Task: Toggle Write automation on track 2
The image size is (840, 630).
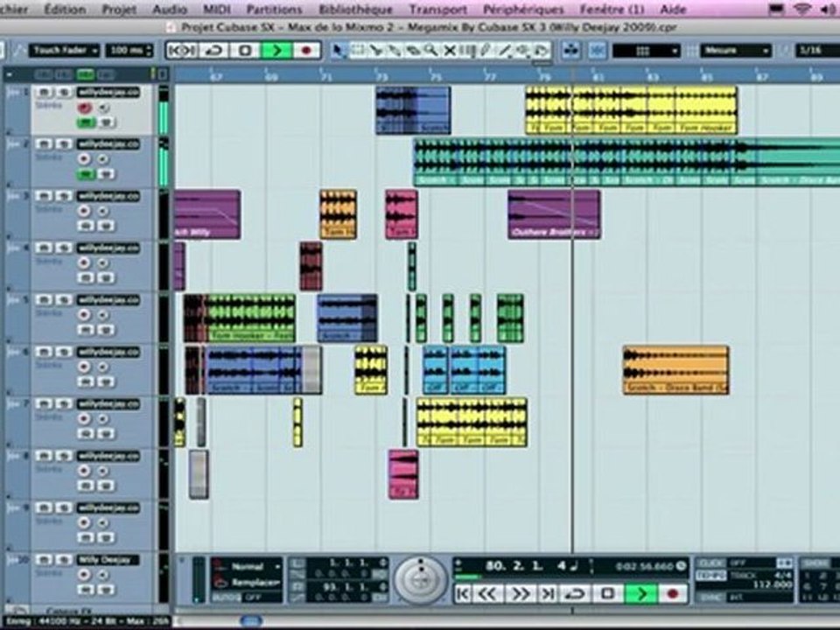Action: click(107, 174)
